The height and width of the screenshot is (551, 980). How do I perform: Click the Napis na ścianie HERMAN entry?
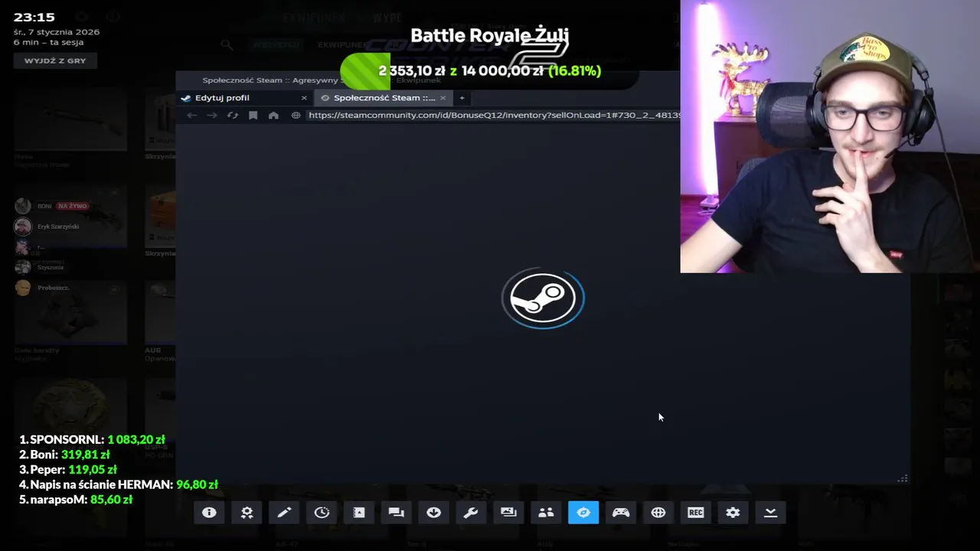(119, 484)
